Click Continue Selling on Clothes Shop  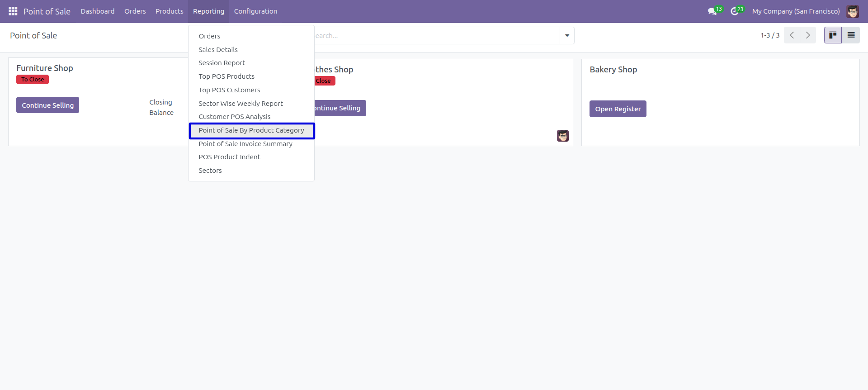[340, 108]
